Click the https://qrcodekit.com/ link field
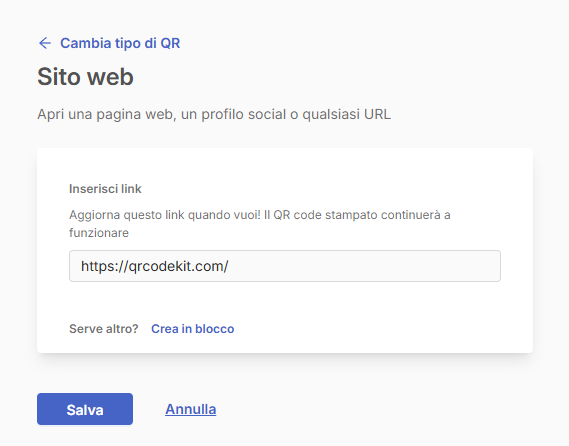The width and height of the screenshot is (569, 446). 285,266
